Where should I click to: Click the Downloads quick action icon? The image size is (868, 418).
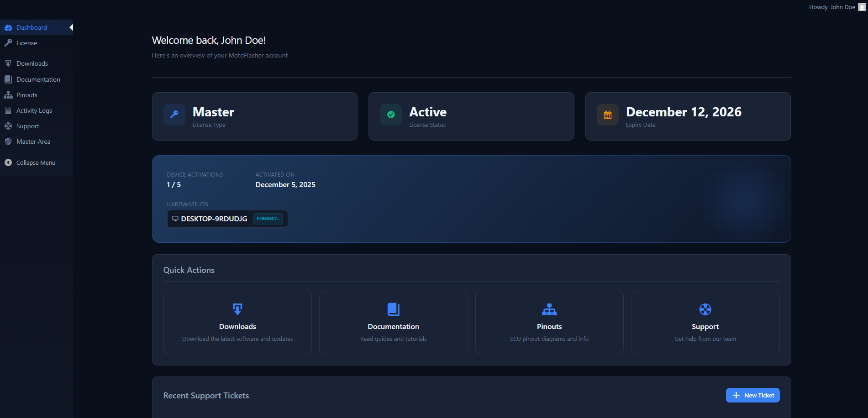click(x=237, y=309)
